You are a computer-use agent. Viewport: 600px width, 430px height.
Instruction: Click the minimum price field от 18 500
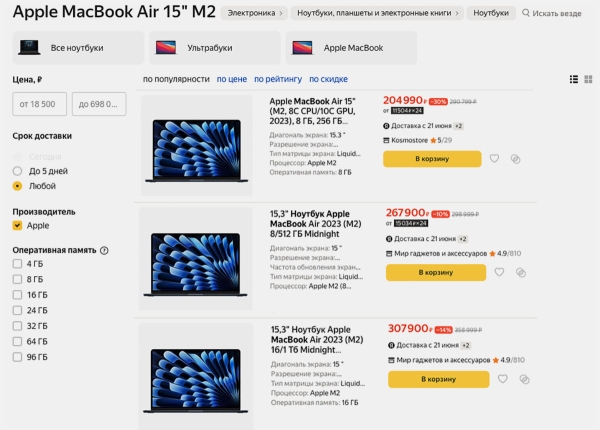(x=39, y=104)
